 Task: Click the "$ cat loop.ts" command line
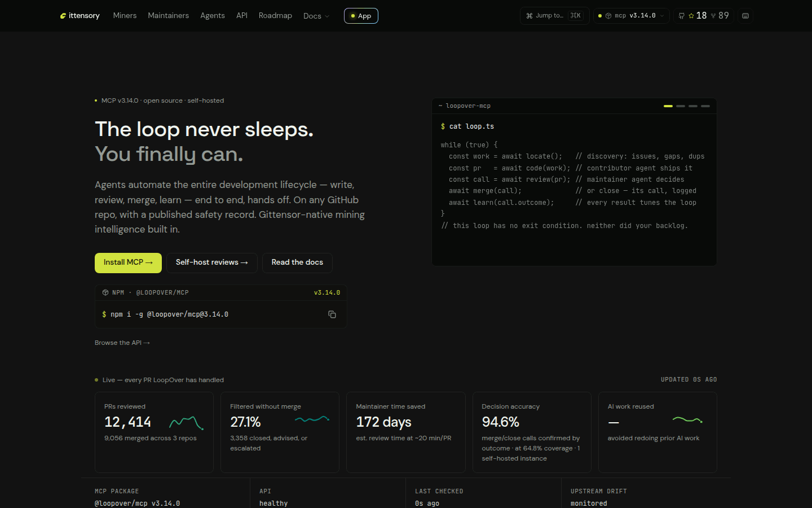[467, 126]
